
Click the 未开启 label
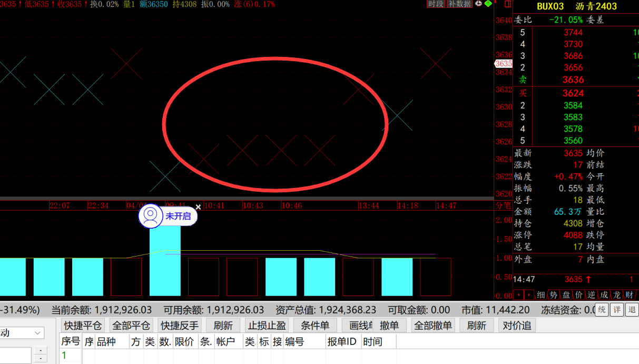point(178,216)
